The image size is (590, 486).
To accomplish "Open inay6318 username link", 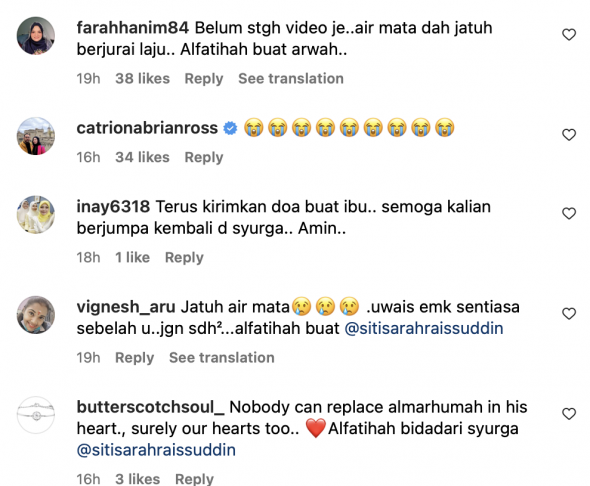I will [x=113, y=207].
